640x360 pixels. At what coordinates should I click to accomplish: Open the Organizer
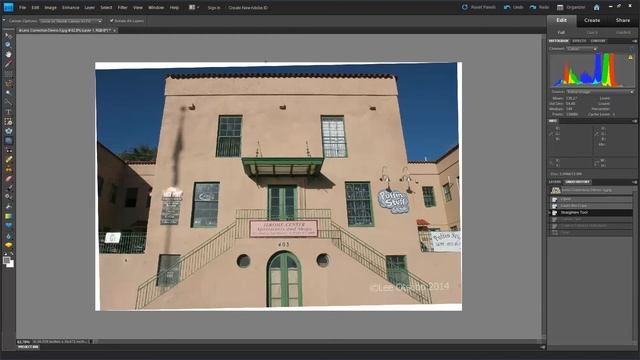click(x=571, y=7)
